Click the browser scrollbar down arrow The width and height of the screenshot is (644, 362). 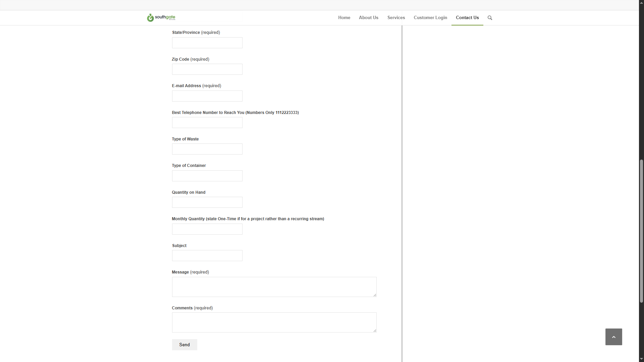[641, 359]
